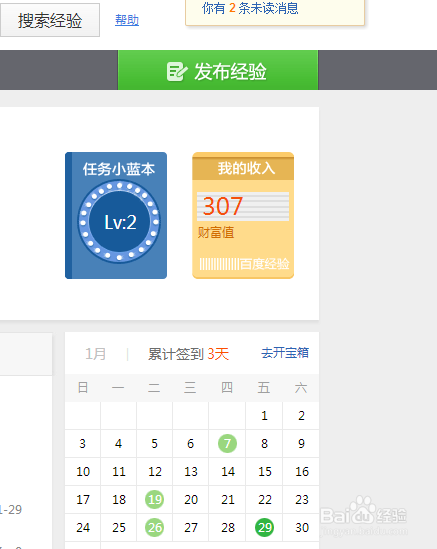The width and height of the screenshot is (437, 549).
Task: Click calendar date 15
Action: point(265,472)
